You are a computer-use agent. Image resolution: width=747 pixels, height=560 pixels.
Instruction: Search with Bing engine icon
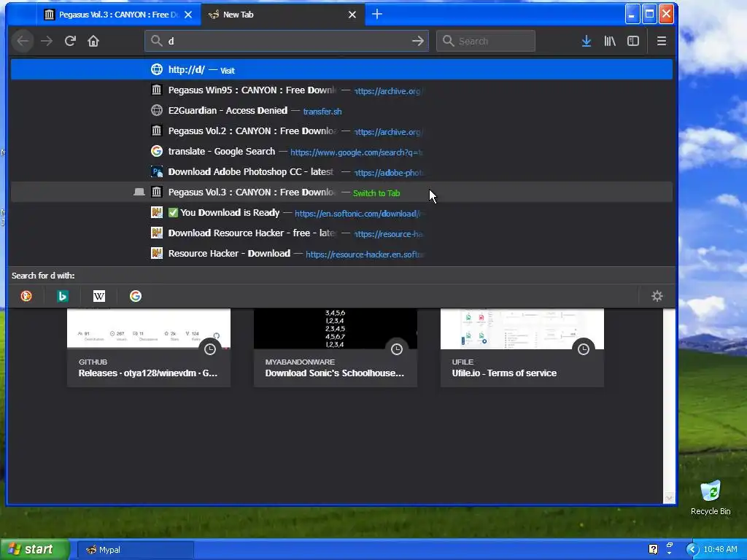(x=63, y=296)
